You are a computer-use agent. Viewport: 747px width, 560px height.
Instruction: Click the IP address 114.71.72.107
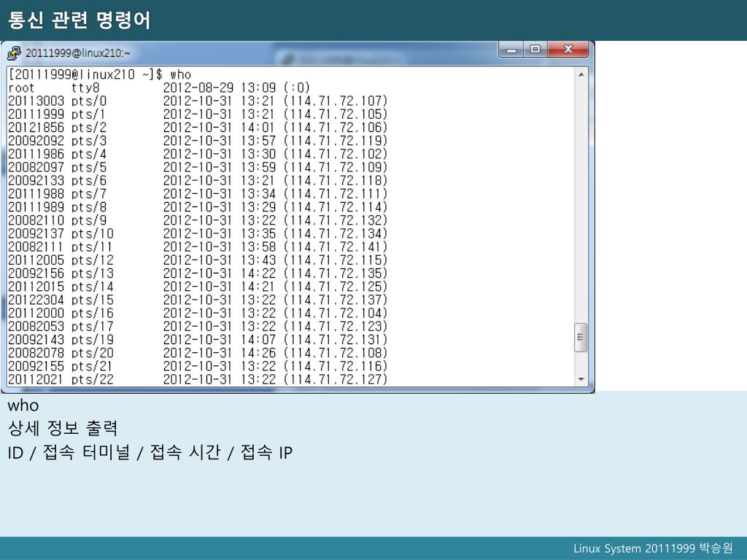coord(336,101)
